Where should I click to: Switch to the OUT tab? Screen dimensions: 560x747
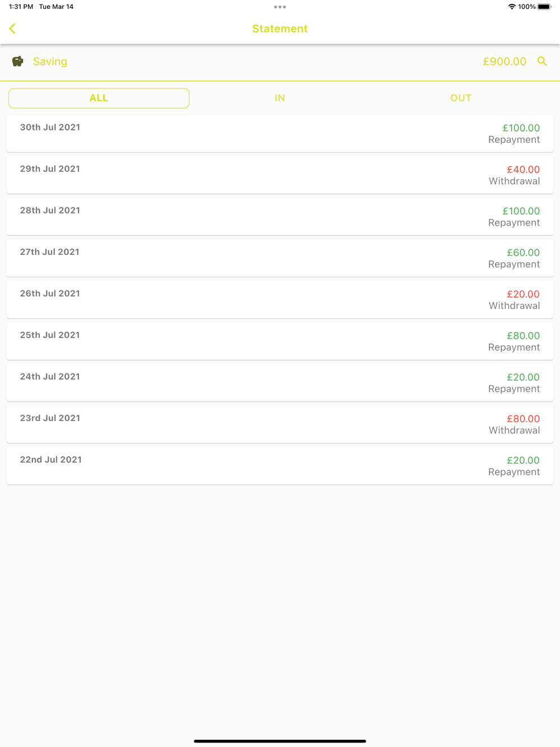(x=460, y=98)
